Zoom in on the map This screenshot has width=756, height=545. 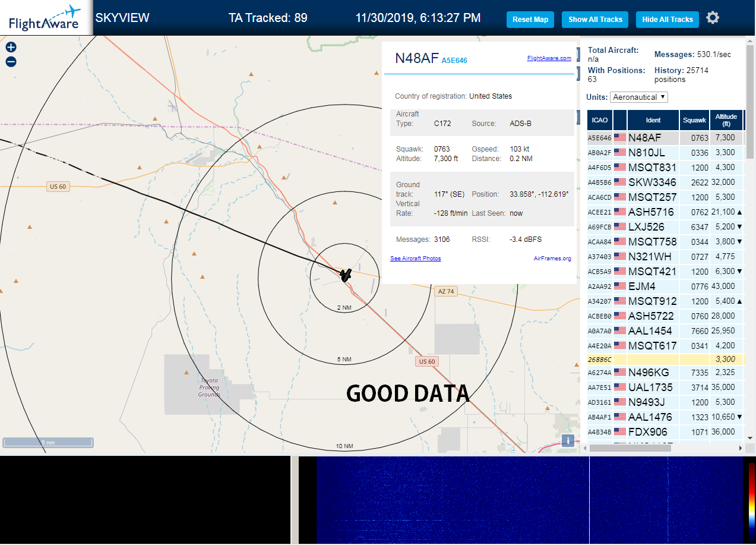tap(11, 47)
